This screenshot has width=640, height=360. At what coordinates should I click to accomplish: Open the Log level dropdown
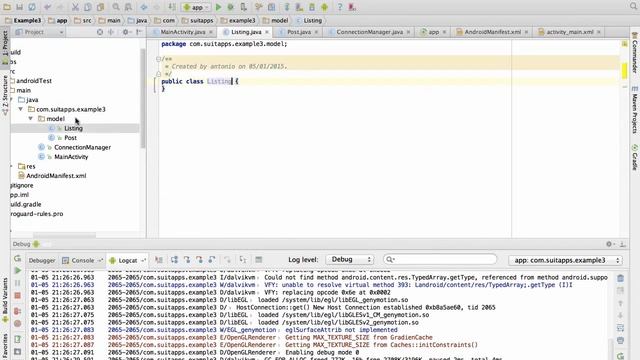[x=349, y=260]
